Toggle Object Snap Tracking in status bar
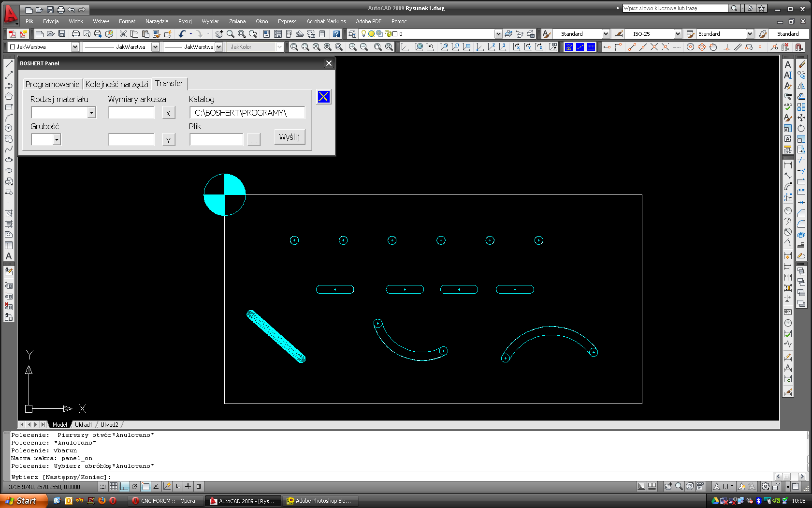 click(x=156, y=486)
